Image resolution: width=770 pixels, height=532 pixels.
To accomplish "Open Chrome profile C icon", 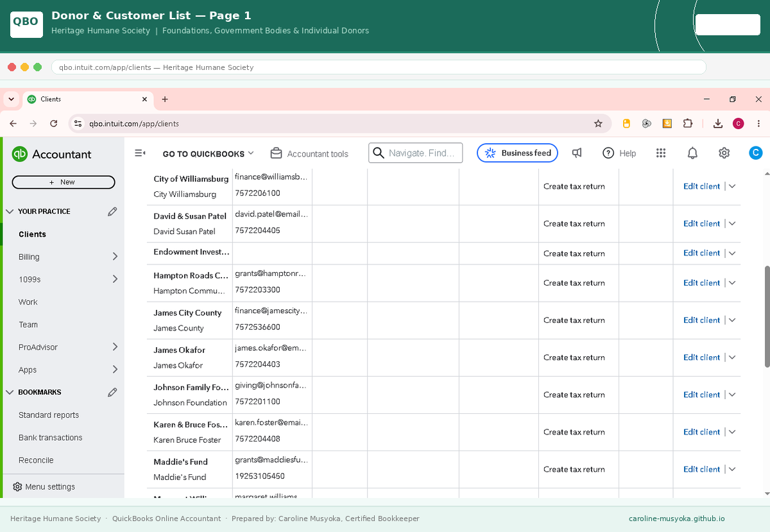I will [x=738, y=124].
